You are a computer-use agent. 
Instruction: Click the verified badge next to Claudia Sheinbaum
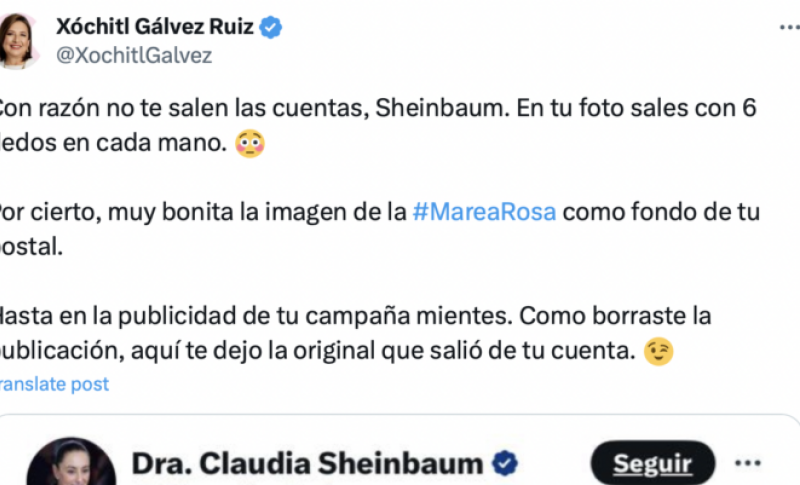(x=505, y=463)
